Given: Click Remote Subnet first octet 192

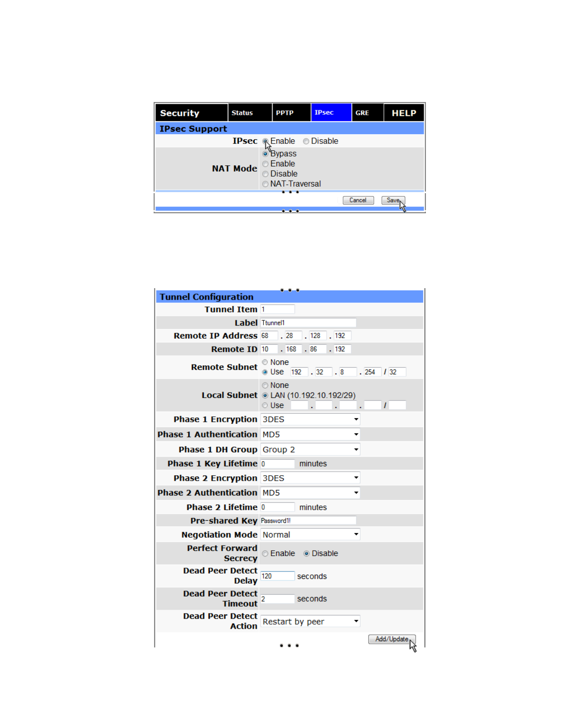Looking at the screenshot, I should click(x=299, y=372).
